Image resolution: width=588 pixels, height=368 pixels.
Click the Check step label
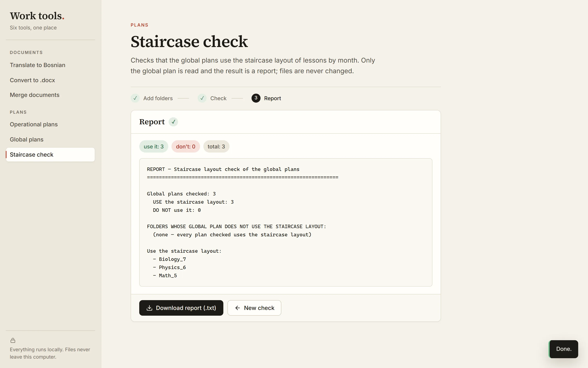tap(218, 98)
